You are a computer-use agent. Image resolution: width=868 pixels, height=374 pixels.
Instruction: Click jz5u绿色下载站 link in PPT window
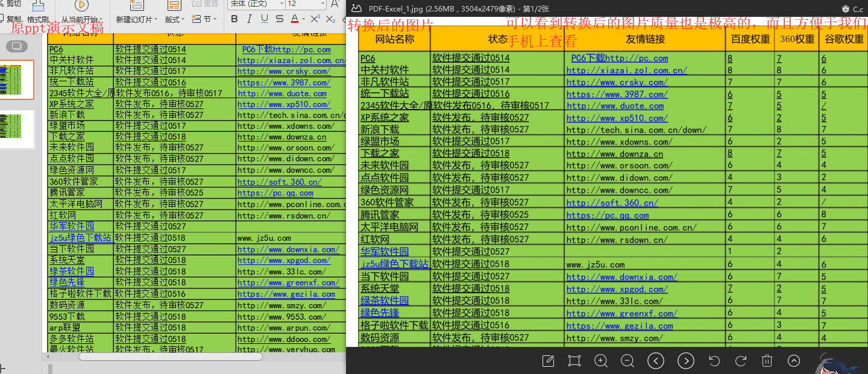(x=80, y=237)
